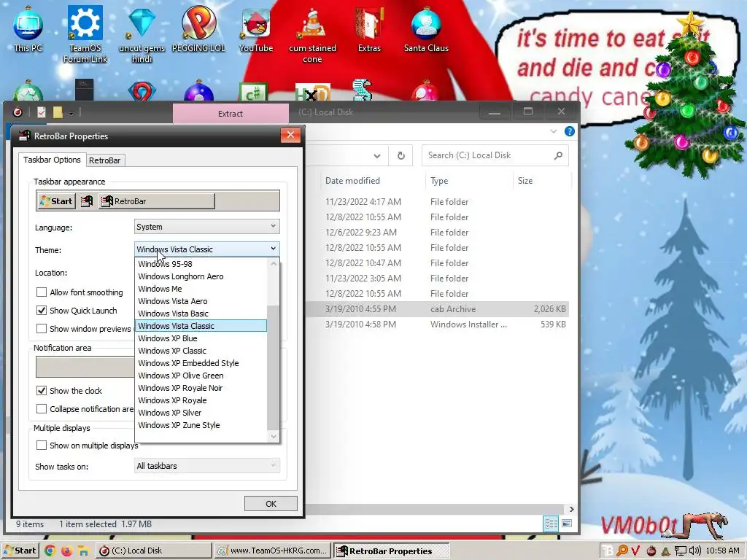The width and height of the screenshot is (747, 560).
Task: Open the Language System dropdown
Action: (x=206, y=227)
